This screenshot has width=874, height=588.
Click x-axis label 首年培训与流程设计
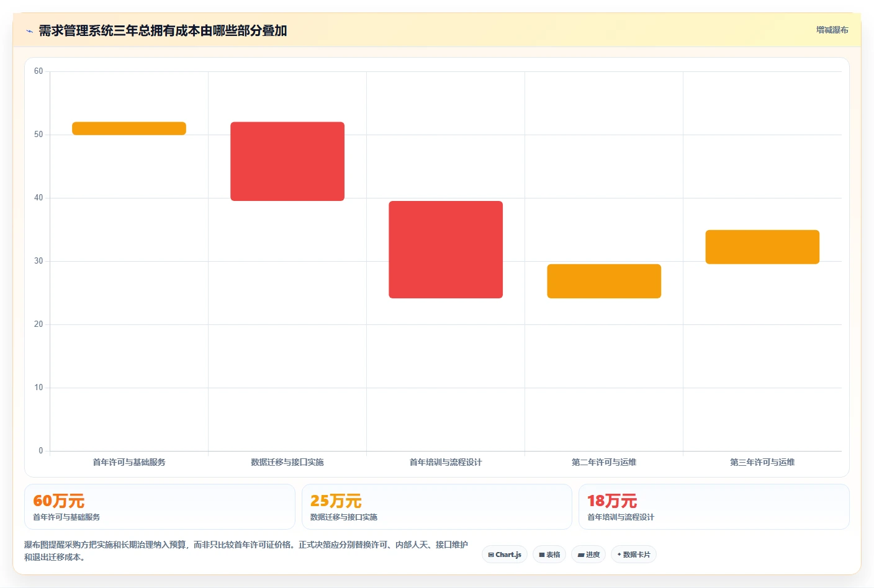point(446,462)
